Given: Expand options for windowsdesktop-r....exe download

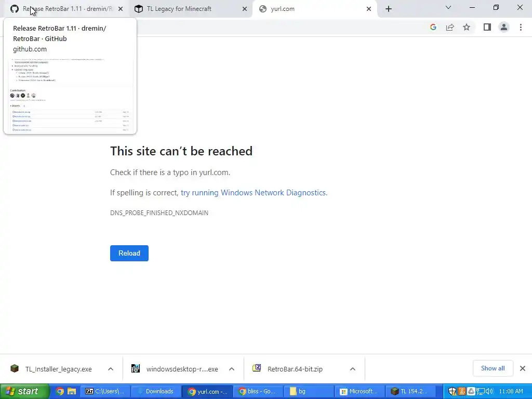Looking at the screenshot, I should (231, 369).
